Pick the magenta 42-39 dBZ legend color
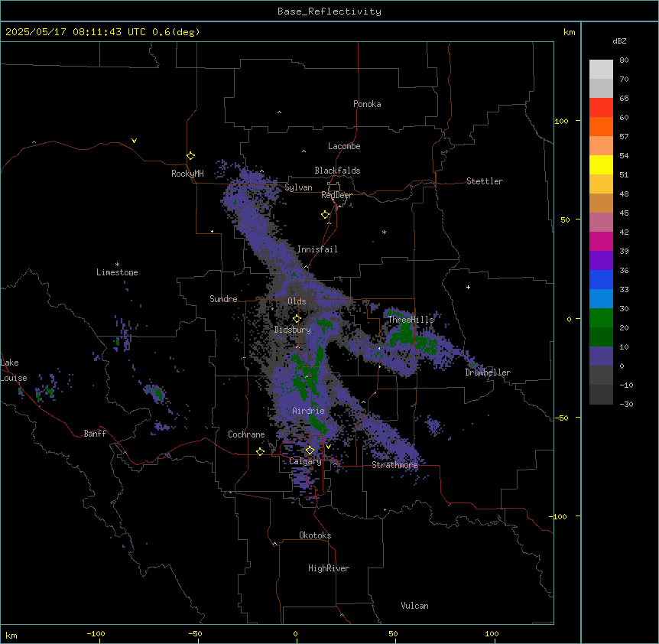Screen dimensions: 659x644 pos(601,241)
